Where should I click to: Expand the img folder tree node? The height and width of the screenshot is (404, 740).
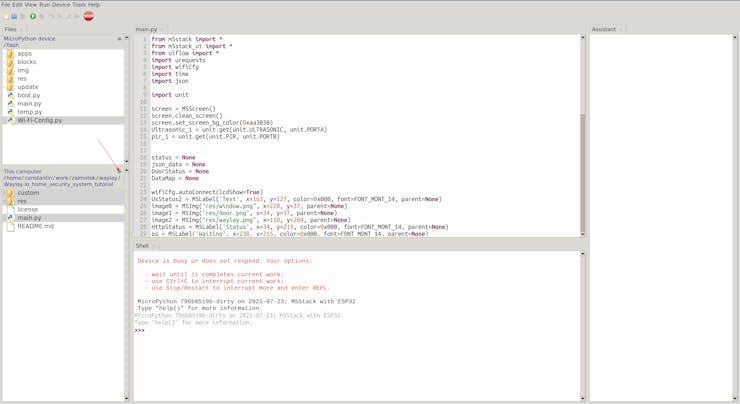4,70
